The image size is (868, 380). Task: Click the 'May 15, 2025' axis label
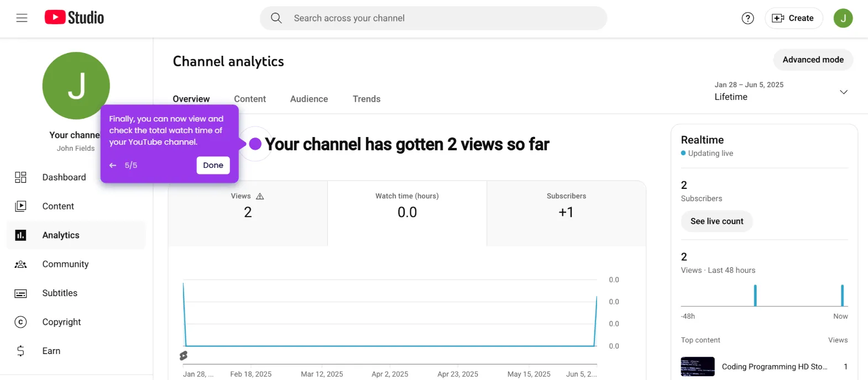(529, 374)
